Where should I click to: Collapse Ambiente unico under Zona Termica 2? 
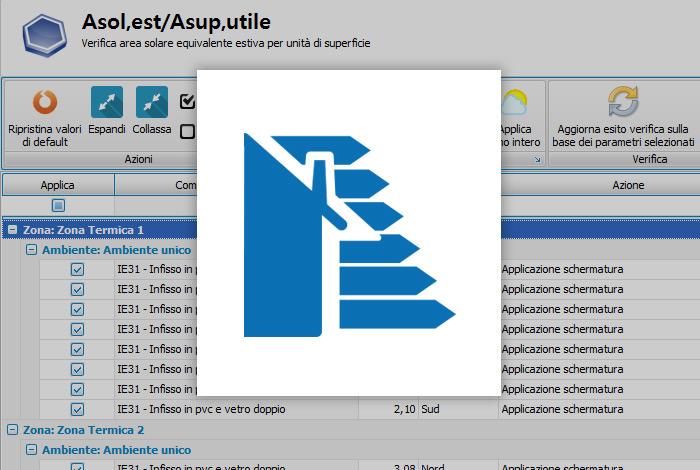coord(31,449)
